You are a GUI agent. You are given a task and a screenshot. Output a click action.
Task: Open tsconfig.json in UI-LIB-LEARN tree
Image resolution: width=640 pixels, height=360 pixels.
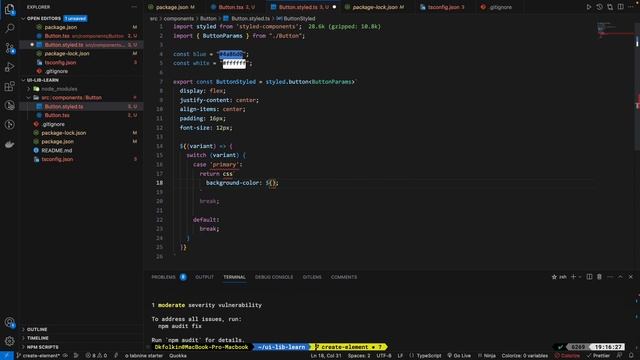(57, 159)
